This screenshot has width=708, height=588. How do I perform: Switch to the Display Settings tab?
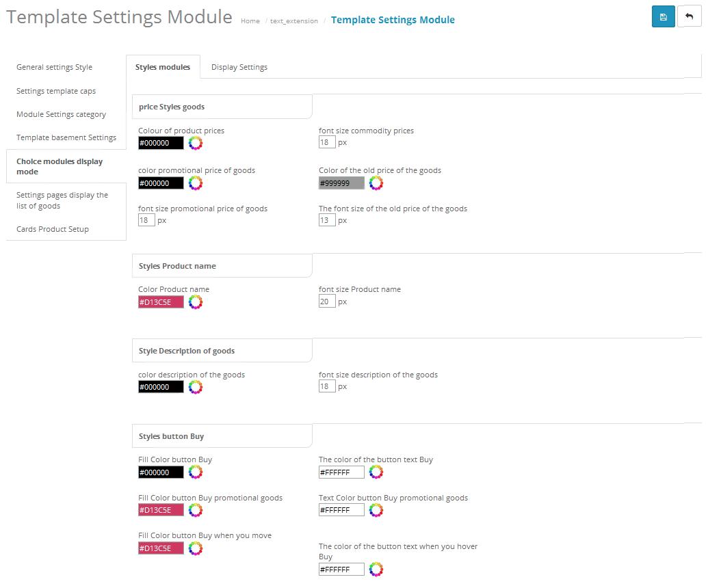(x=239, y=67)
